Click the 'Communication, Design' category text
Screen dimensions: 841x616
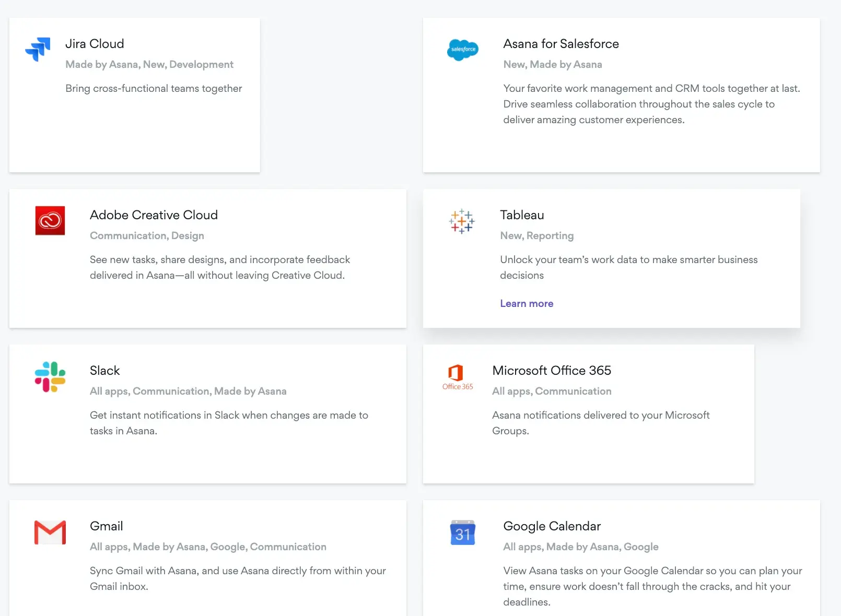click(x=147, y=236)
